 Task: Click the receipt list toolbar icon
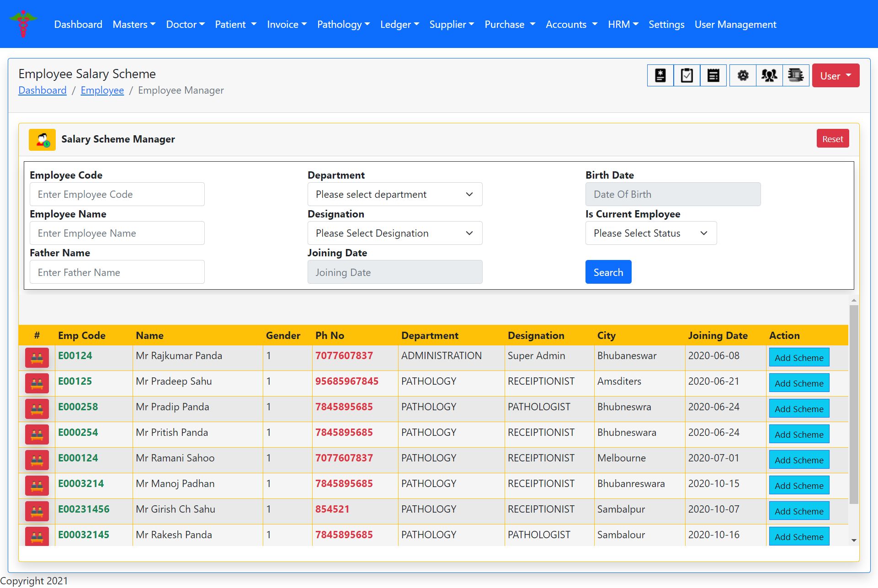pos(713,75)
